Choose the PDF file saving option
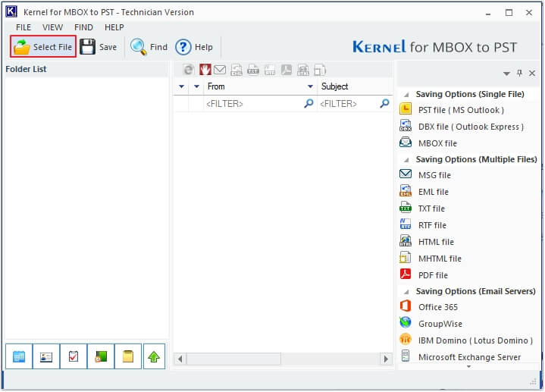The width and height of the screenshot is (545, 392). tap(433, 275)
